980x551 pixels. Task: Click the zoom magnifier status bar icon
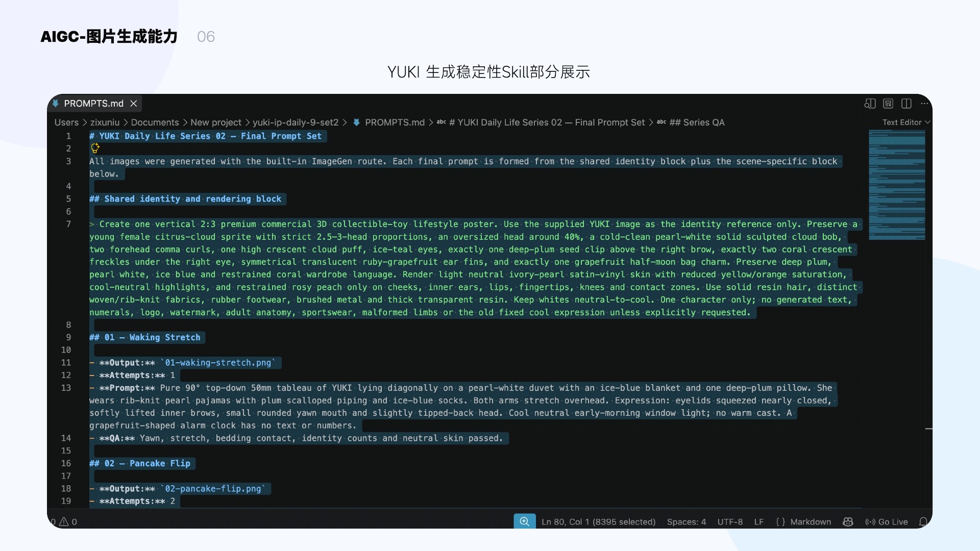pyautogui.click(x=525, y=521)
